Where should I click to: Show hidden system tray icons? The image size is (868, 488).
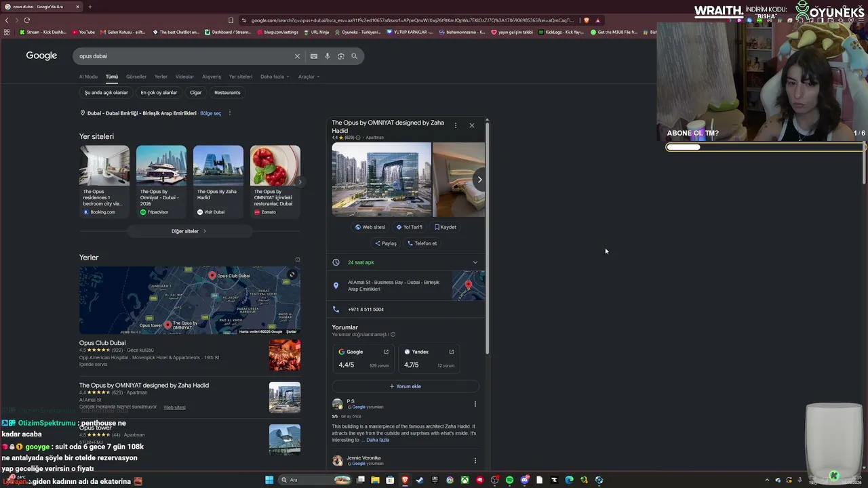[x=767, y=480]
